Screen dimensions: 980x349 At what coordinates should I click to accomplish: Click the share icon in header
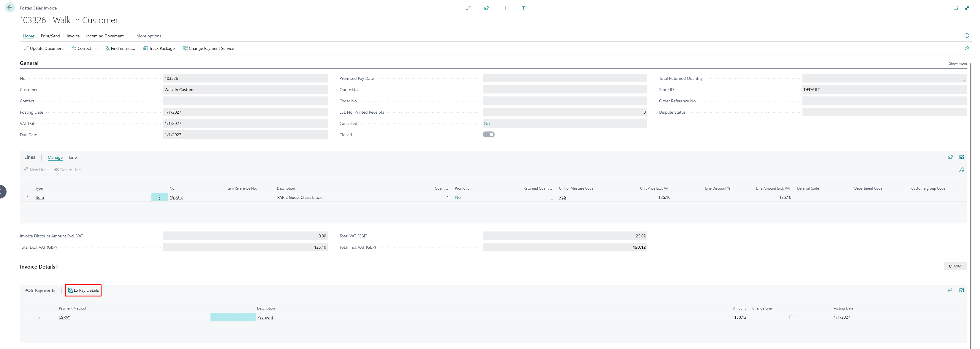(x=487, y=8)
